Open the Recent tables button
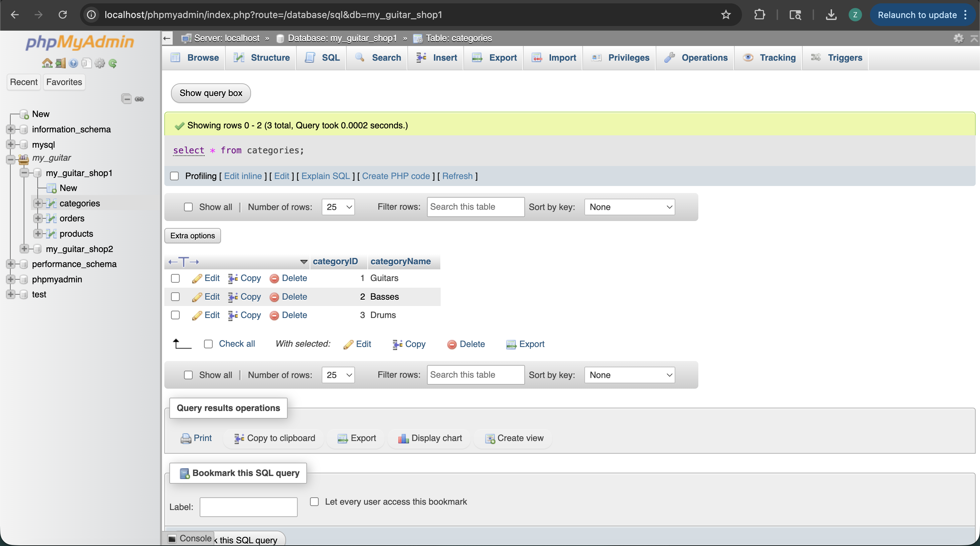Screen dimensions: 980x546 [24, 82]
